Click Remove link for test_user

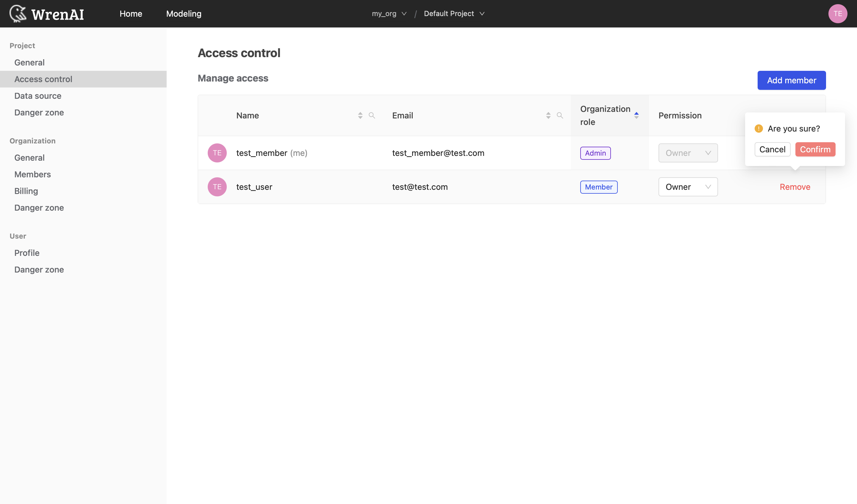[x=795, y=187]
